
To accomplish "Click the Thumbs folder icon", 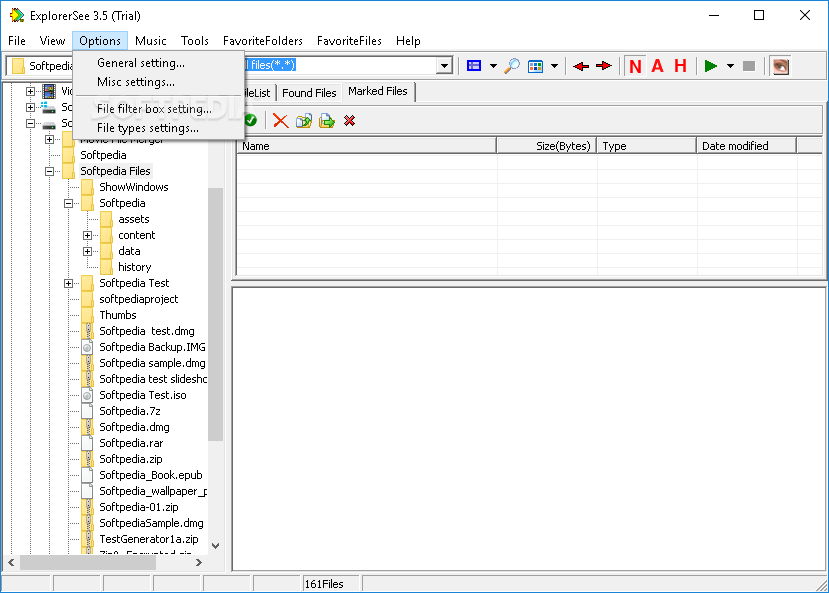I will (87, 315).
